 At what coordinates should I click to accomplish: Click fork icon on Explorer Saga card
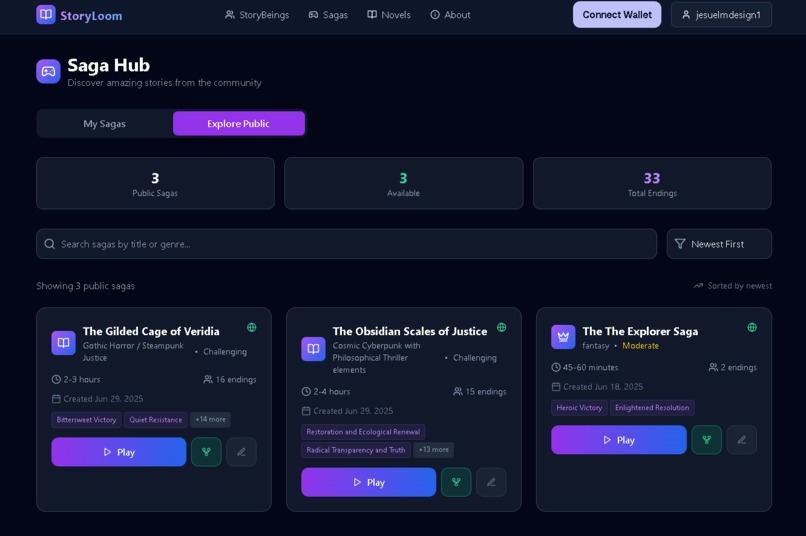click(x=707, y=440)
